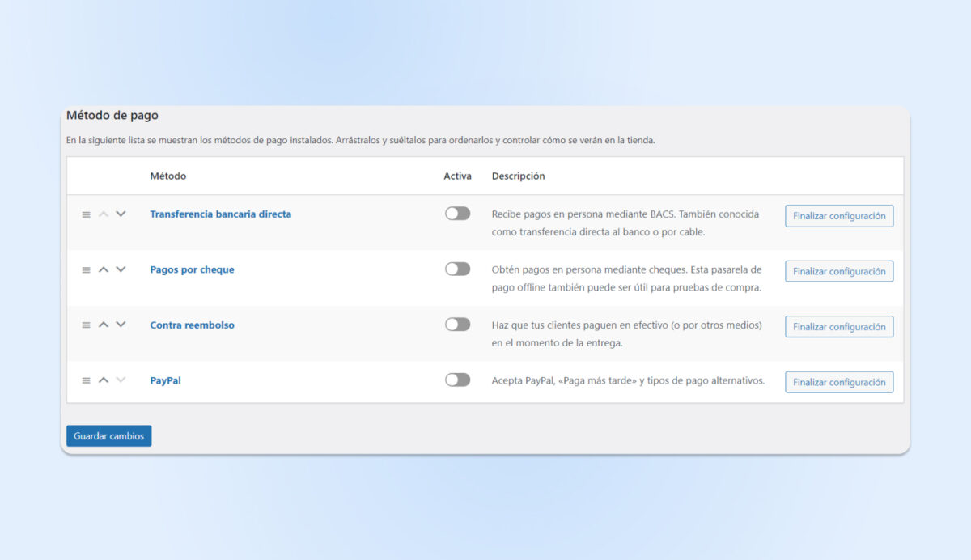Click the drag handle beside Pagos por cheque
Screen dimensions: 971x560
coord(85,269)
